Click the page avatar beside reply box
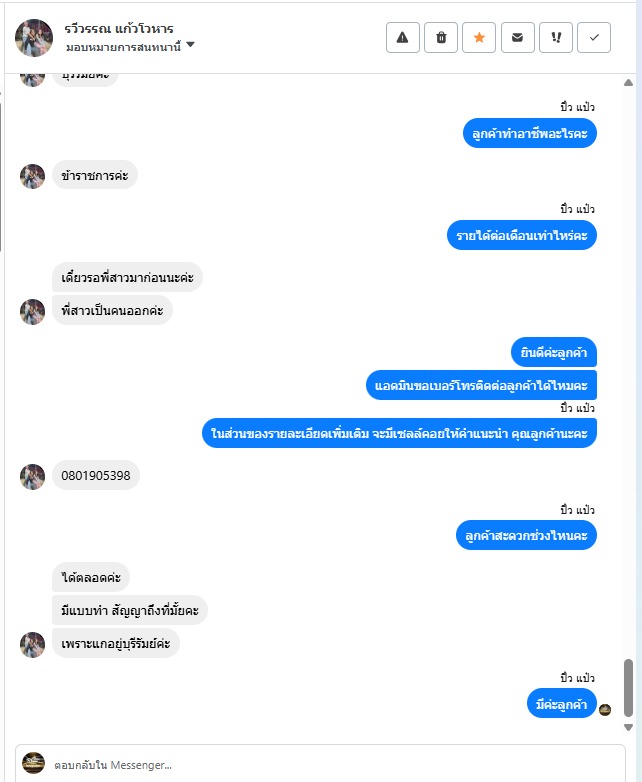The width and height of the screenshot is (642, 782). pos(33,763)
